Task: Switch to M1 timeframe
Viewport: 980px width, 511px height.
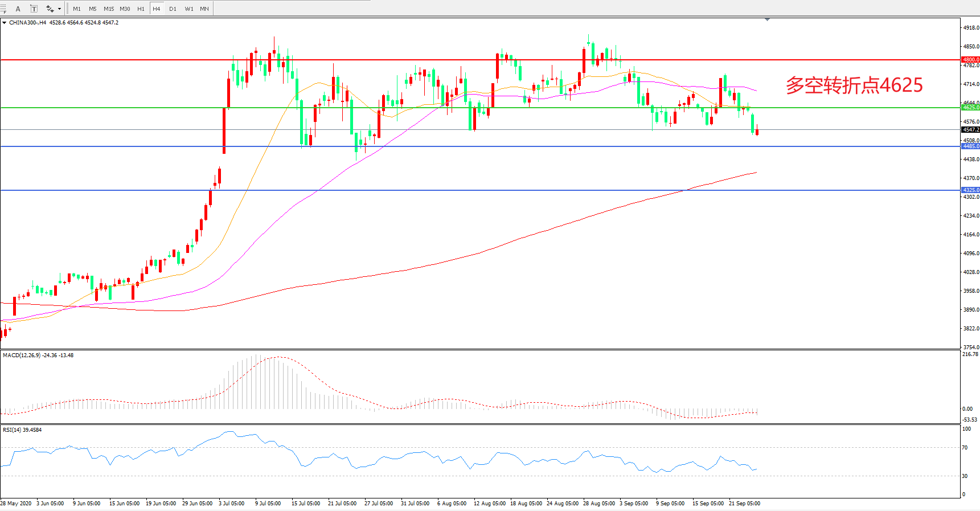Action: [77, 9]
